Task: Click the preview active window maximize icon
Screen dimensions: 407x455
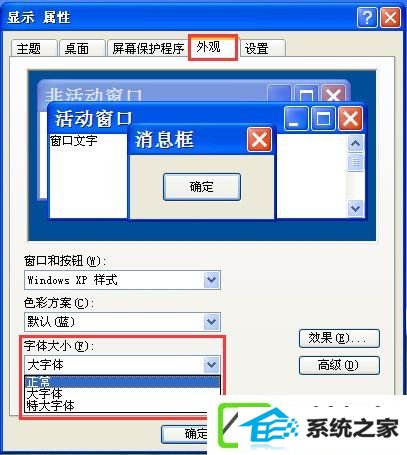Action: click(x=323, y=119)
